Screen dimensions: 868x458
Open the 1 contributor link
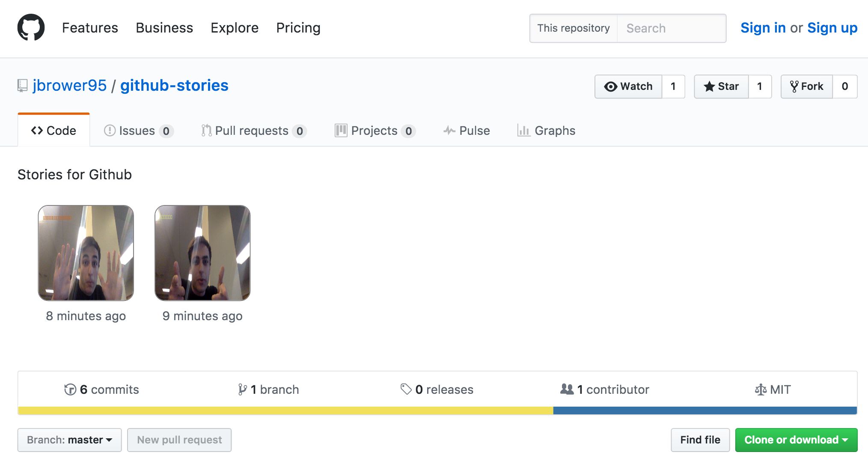click(605, 390)
